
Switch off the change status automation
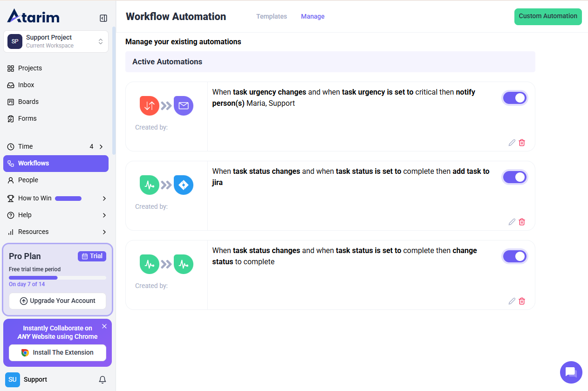click(x=515, y=256)
